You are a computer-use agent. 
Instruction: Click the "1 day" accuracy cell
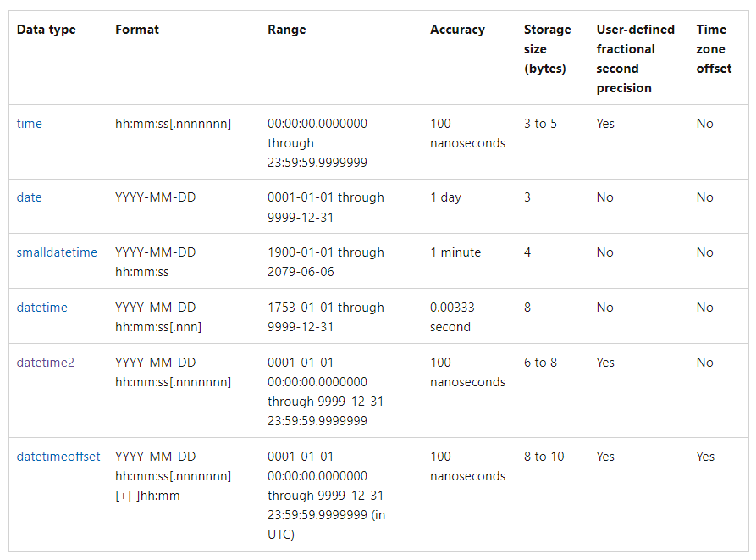tap(445, 197)
